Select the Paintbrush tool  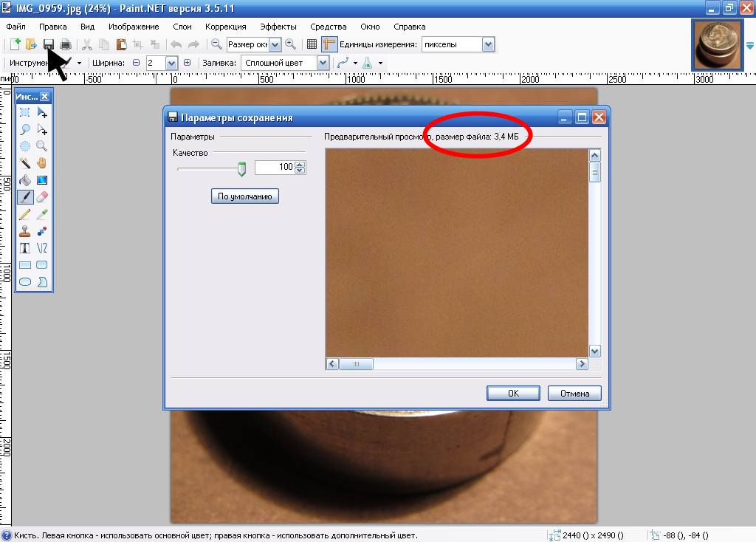click(x=25, y=196)
